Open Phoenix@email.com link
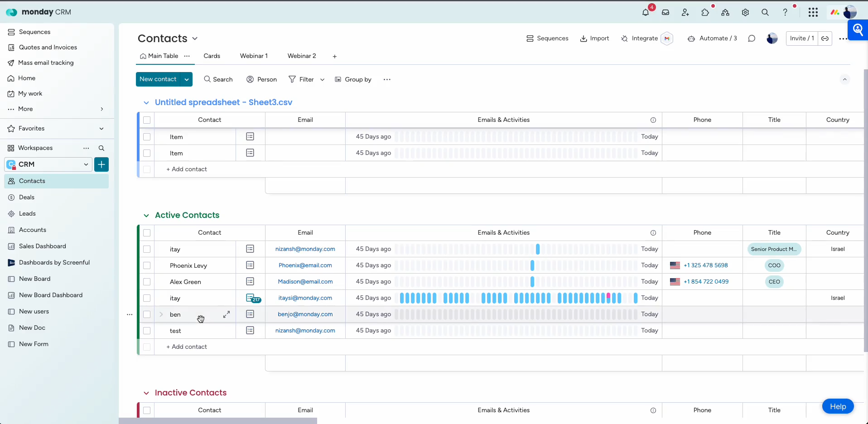Screen dimensions: 868x424 coord(305,265)
